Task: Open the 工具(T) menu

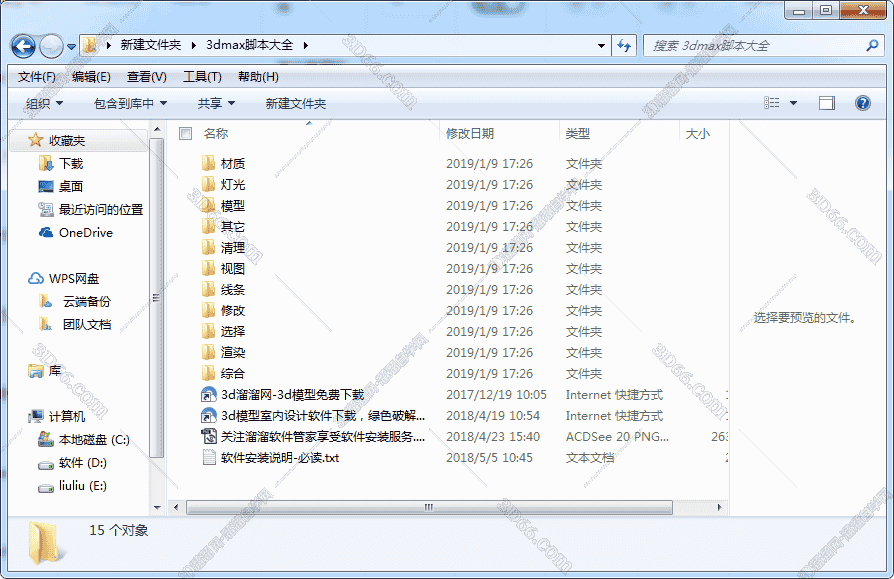Action: click(x=202, y=77)
